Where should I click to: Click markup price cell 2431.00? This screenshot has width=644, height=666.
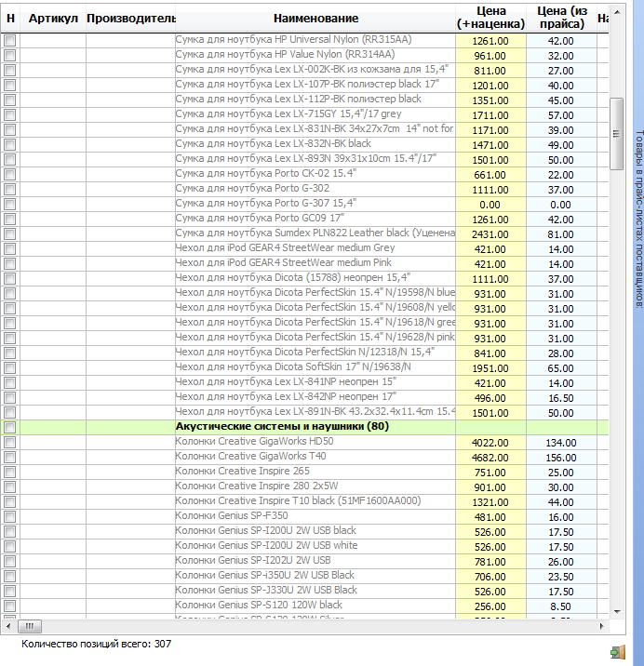[490, 234]
